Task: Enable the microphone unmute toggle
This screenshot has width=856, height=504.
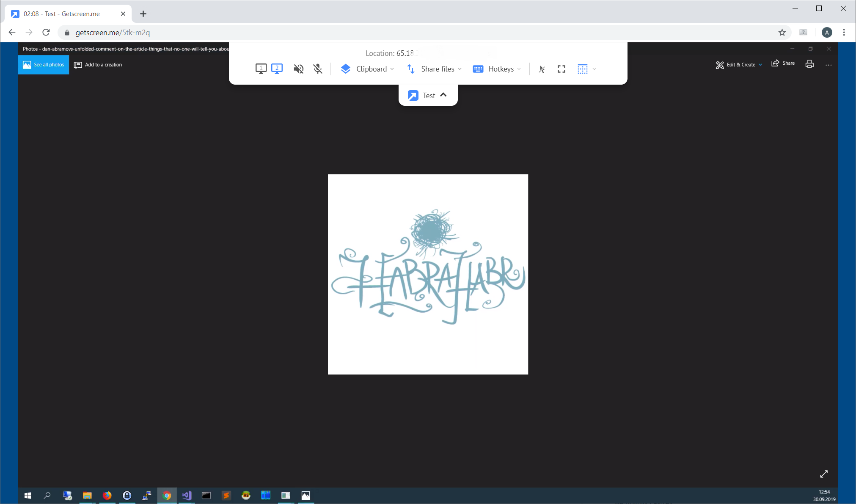Action: coord(318,69)
